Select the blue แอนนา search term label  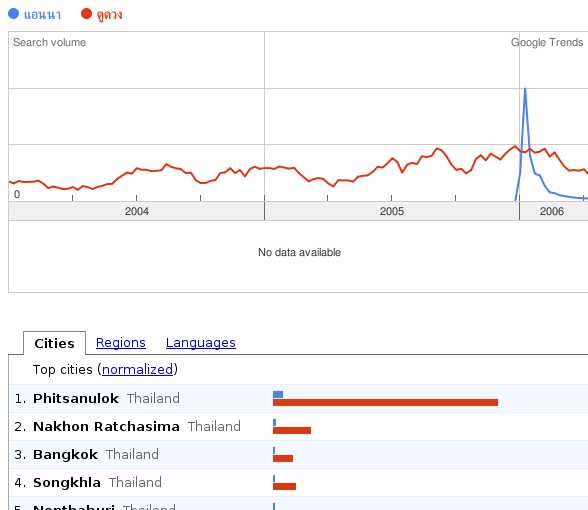point(42,15)
